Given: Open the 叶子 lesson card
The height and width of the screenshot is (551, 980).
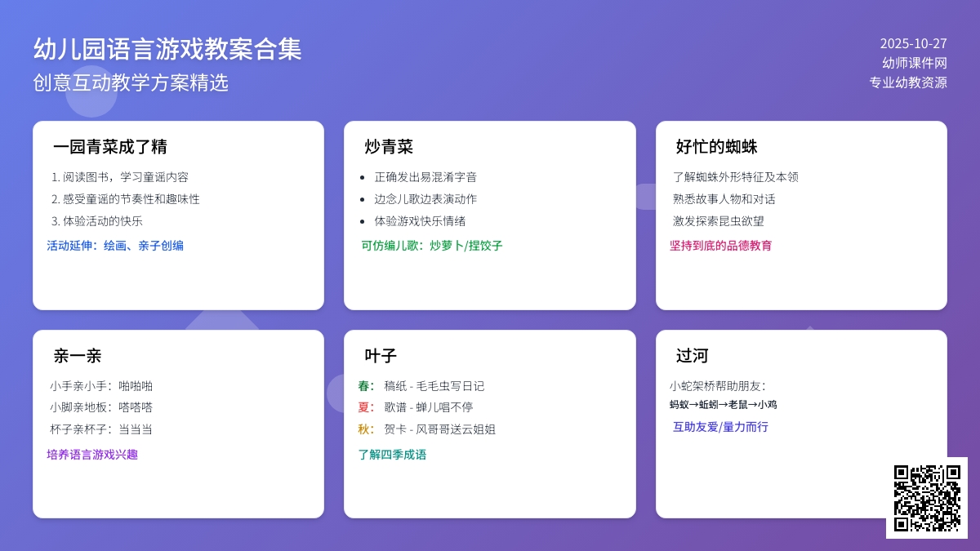Looking at the screenshot, I should (x=381, y=355).
